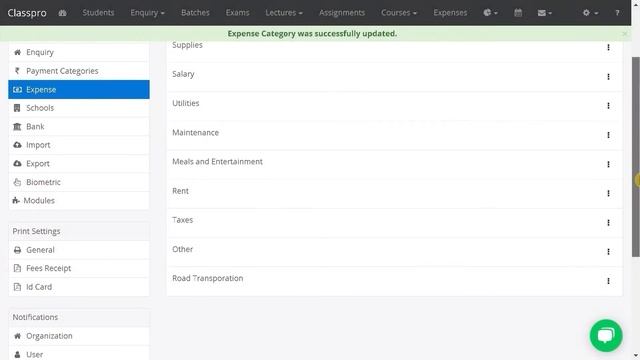This screenshot has height=360, width=640.
Task: Open options menu for Other row
Action: tap(608, 252)
